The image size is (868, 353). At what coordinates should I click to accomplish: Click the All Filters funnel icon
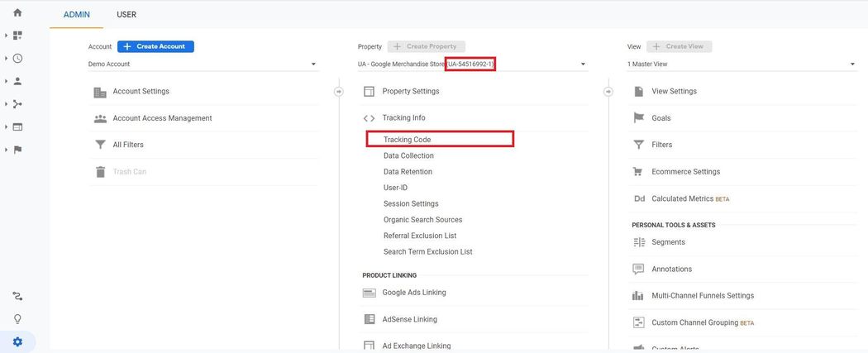point(100,145)
